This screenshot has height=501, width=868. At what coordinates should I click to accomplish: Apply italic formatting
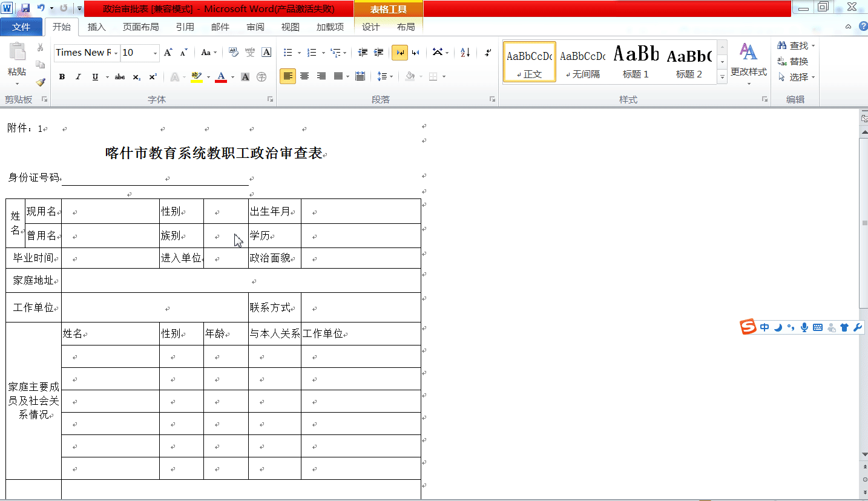click(78, 76)
